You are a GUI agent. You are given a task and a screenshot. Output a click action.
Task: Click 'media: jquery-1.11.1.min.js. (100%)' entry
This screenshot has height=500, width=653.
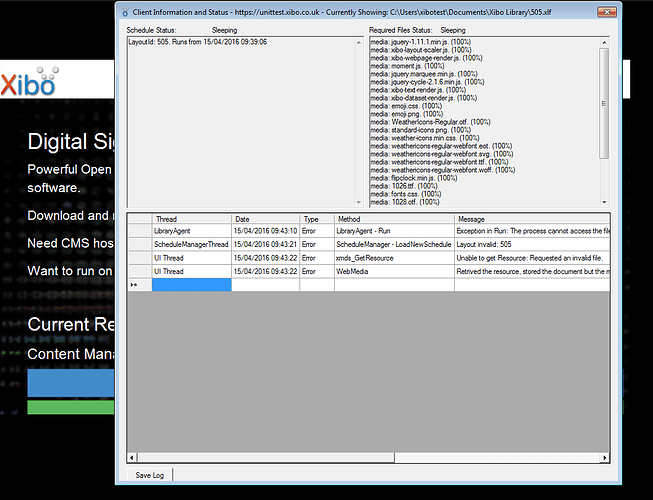pyautogui.click(x=421, y=42)
